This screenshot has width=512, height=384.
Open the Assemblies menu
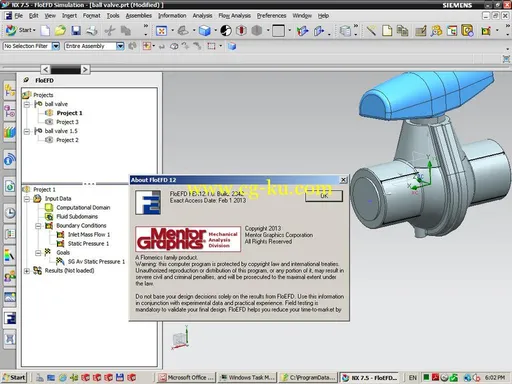coord(139,16)
